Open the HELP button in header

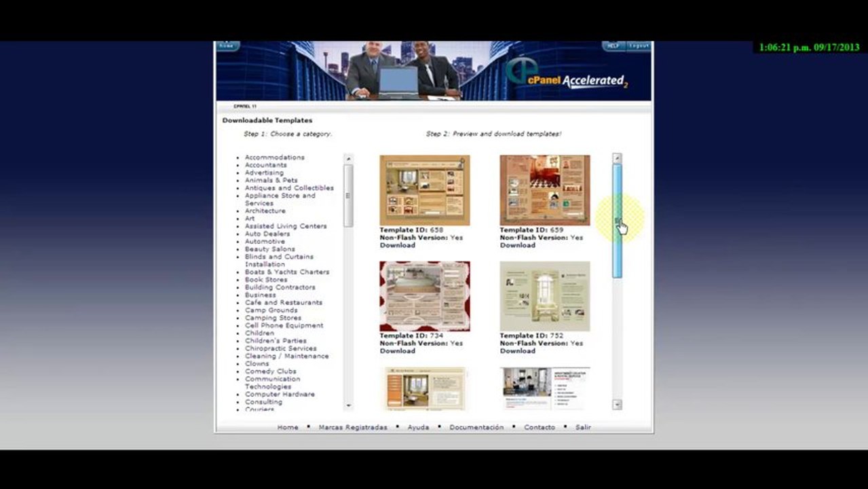click(x=613, y=46)
